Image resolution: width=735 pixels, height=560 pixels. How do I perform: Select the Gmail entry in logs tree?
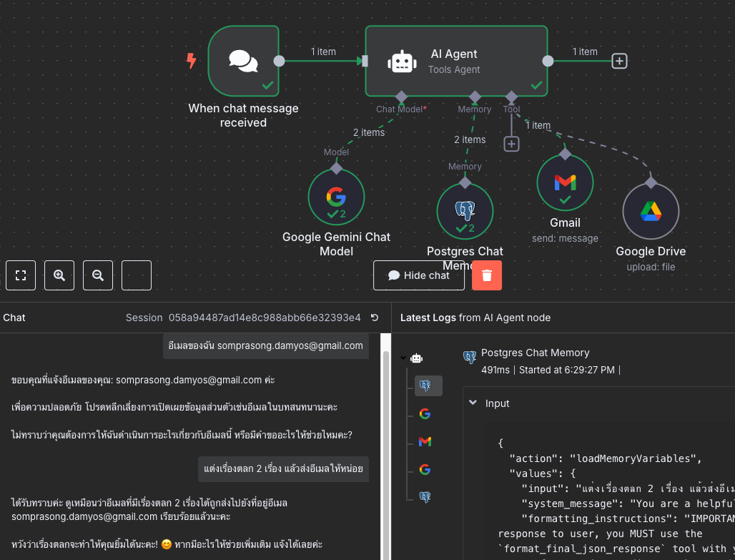pos(425,441)
